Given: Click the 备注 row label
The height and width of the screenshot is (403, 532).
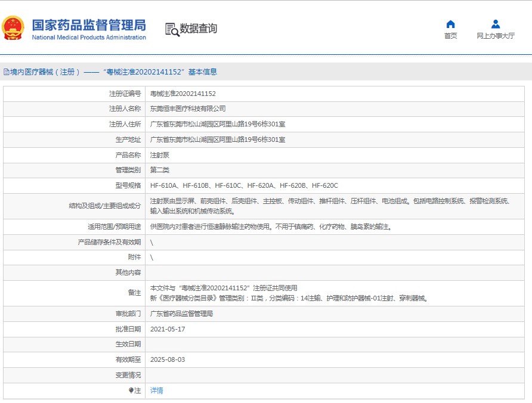Looking at the screenshot, I should 134,293.
